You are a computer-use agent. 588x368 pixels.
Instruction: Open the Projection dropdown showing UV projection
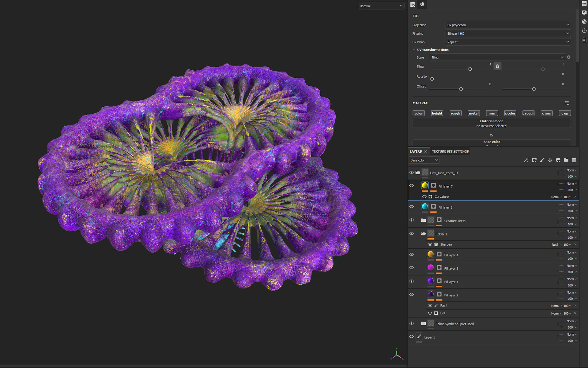508,25
